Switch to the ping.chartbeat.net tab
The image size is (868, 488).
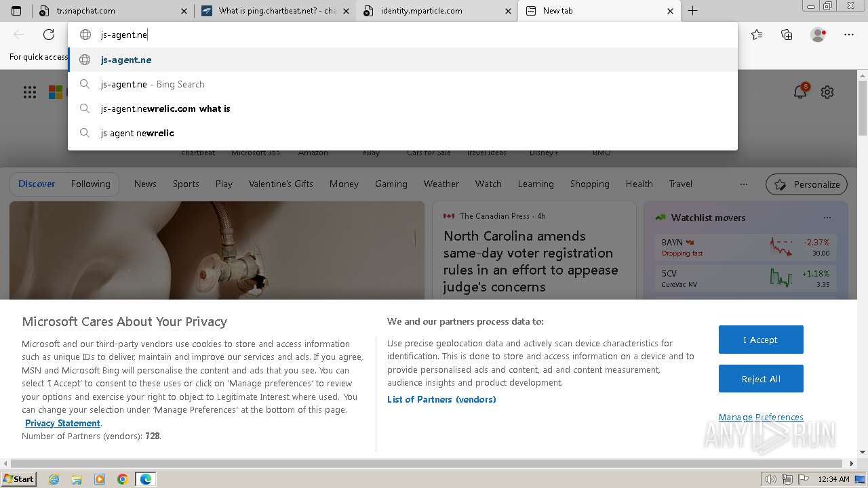(275, 11)
